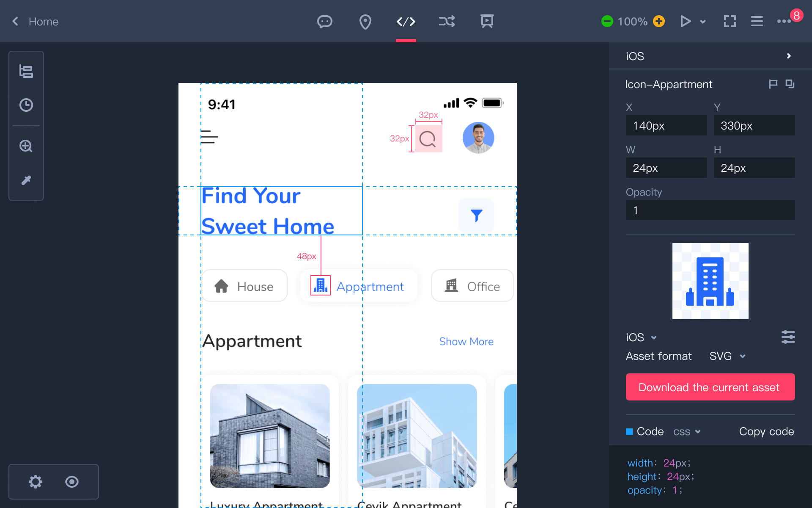The image size is (812, 508).
Task: Expand the play options chevron
Action: pyautogui.click(x=703, y=22)
